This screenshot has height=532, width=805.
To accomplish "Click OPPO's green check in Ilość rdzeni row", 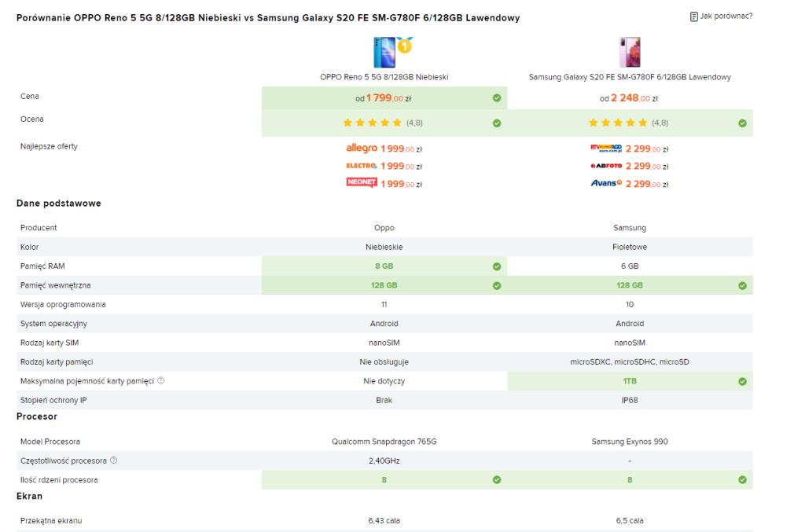I will (497, 479).
